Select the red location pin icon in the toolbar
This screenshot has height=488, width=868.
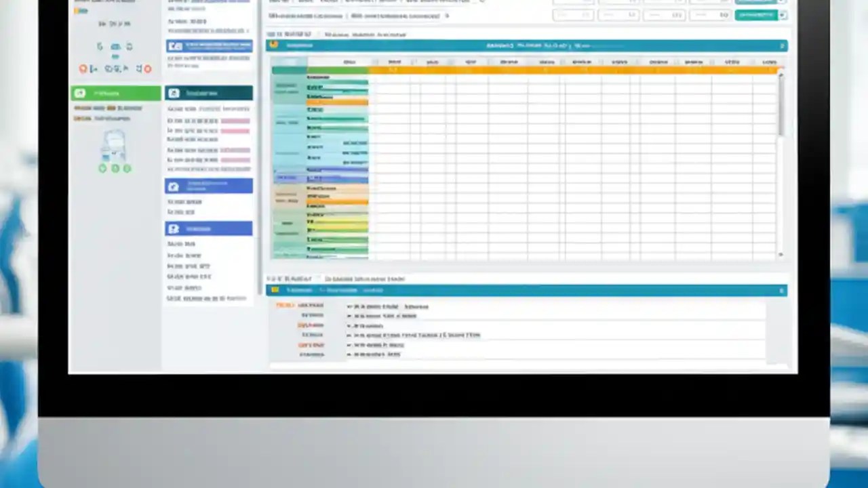[x=83, y=68]
